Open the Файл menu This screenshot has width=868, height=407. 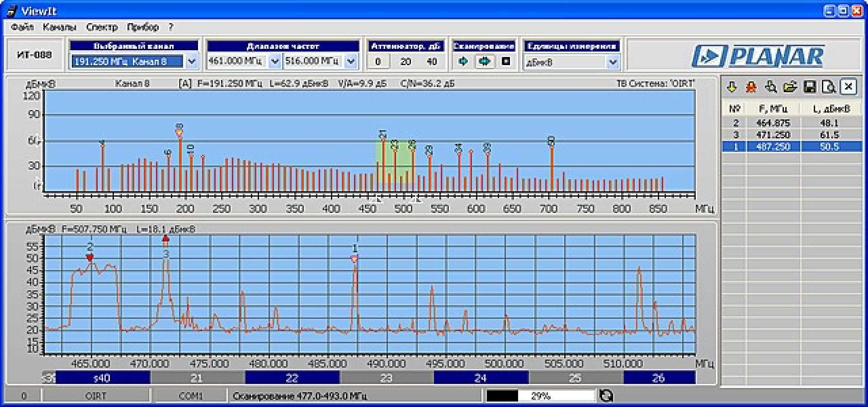[x=22, y=27]
